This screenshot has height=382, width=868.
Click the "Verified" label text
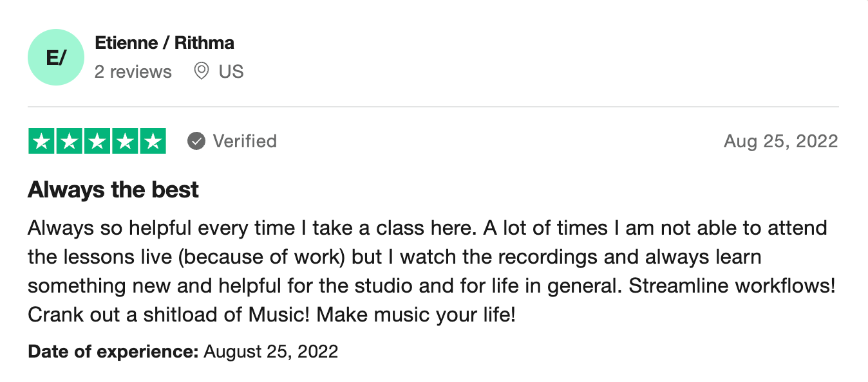tap(245, 141)
